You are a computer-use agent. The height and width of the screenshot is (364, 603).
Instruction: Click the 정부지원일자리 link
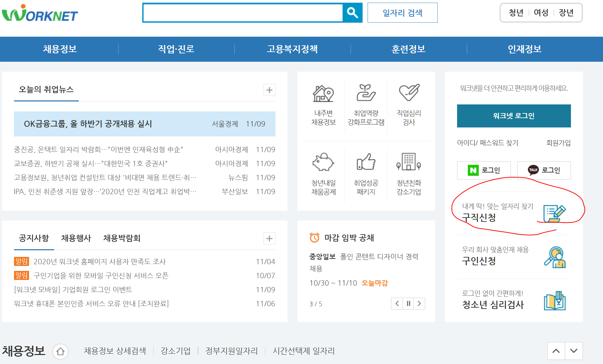pos(231,351)
